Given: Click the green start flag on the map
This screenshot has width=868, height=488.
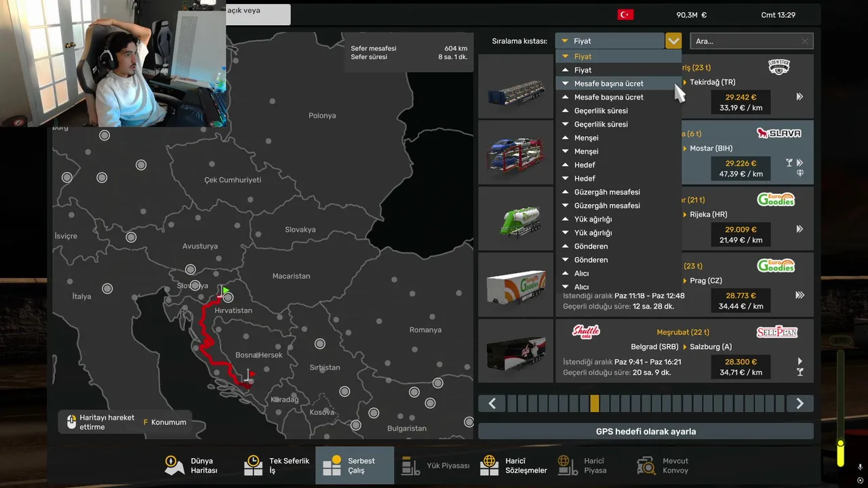Looking at the screenshot, I should click(225, 291).
